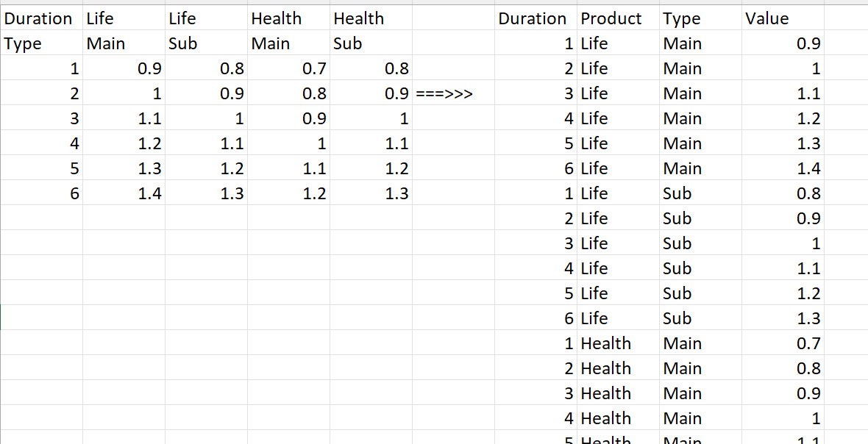Select the Type header in the right table
868x444 pixels.
[682, 18]
